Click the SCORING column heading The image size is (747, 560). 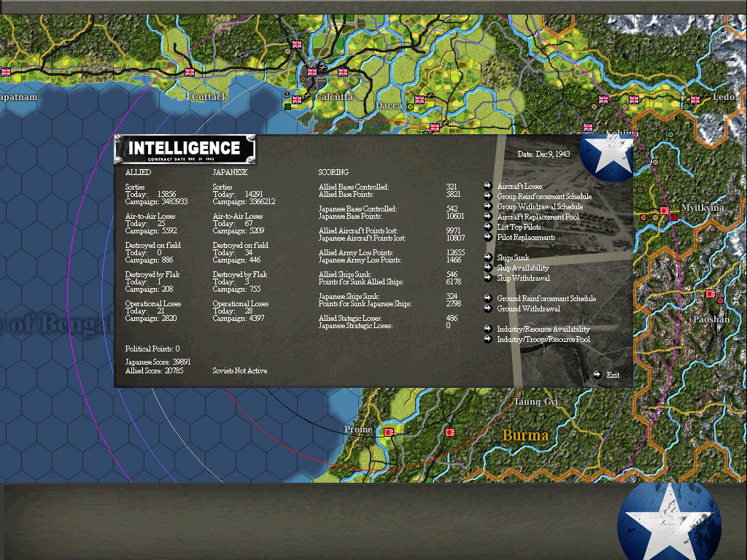(333, 172)
